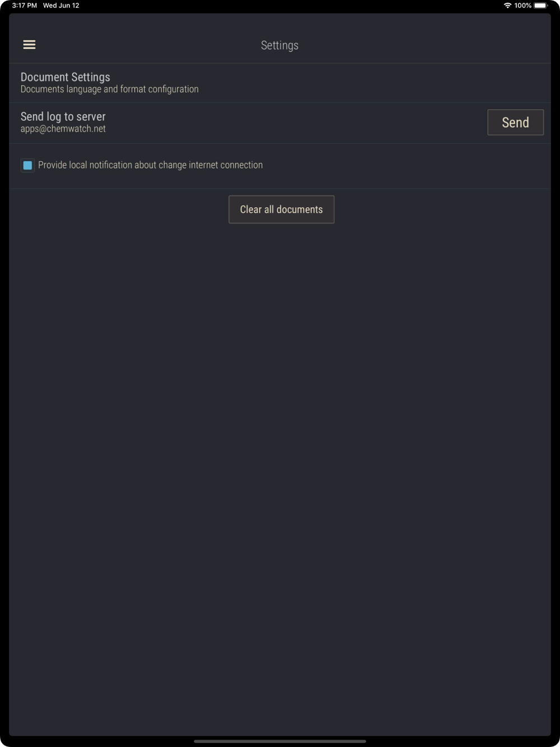Tap the Settings page title

[x=279, y=45]
